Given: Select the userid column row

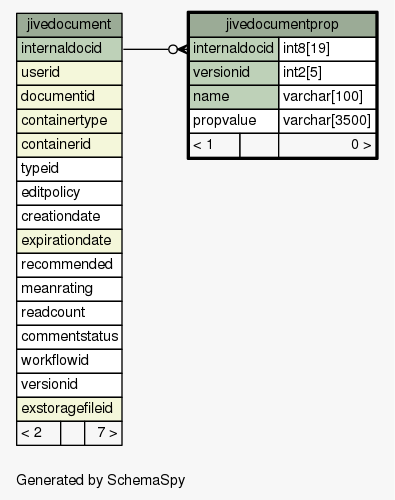Looking at the screenshot, I should click(x=69, y=73).
